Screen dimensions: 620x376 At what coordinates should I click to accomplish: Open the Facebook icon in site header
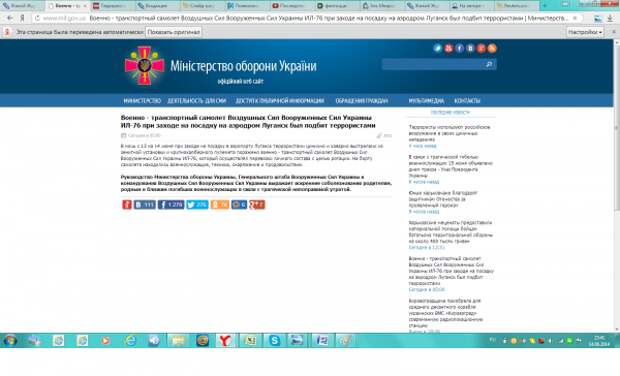tap(459, 48)
